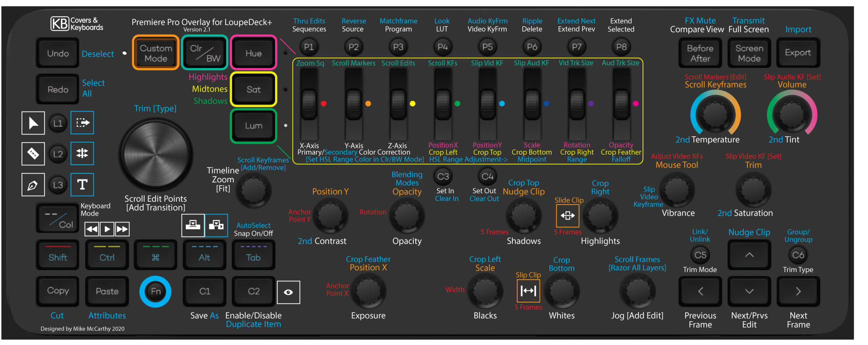Click the C3 Set In button
868x345 pixels.
(443, 177)
